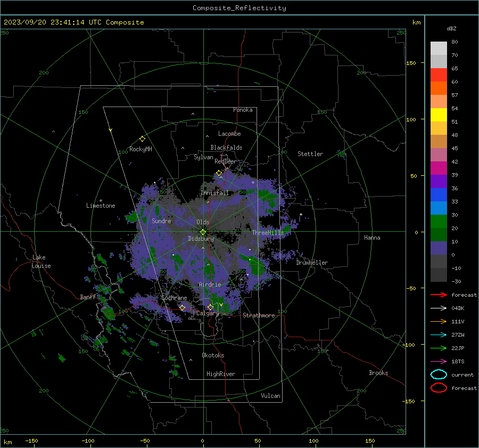Viewport: 479px width, 448px height.
Task: Click the Drumheller city label
Action: 312,263
